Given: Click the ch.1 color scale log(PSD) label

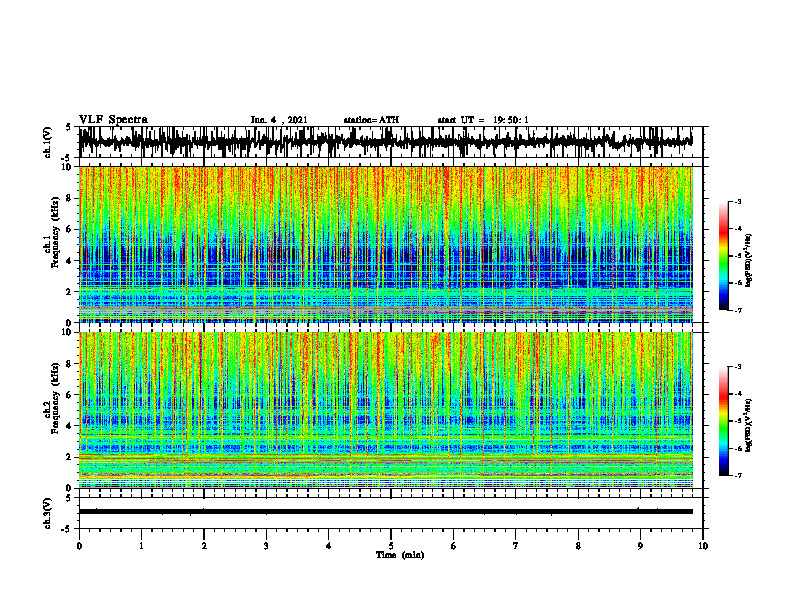Looking at the screenshot, I should 749,261.
